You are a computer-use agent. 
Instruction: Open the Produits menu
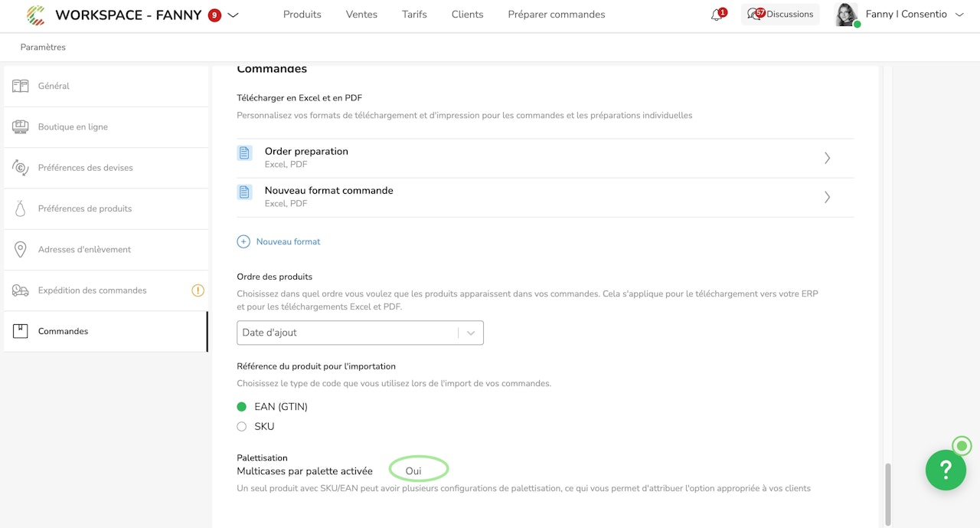(302, 15)
